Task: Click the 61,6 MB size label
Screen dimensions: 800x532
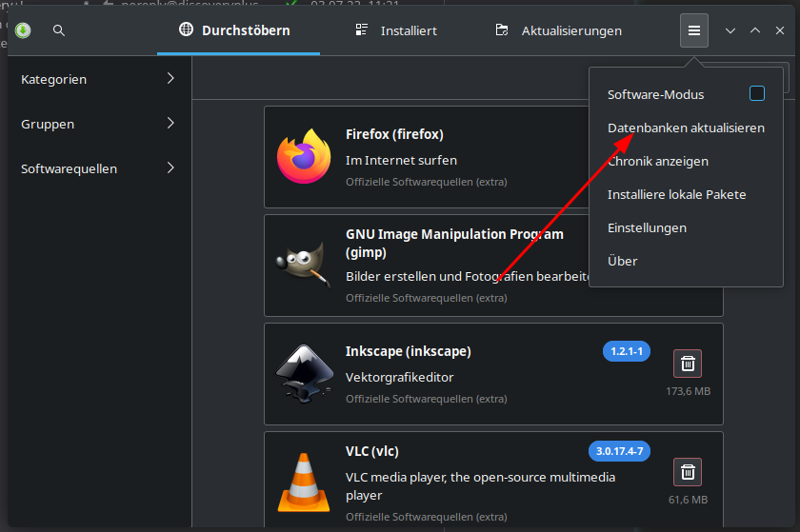Action: 688,500
